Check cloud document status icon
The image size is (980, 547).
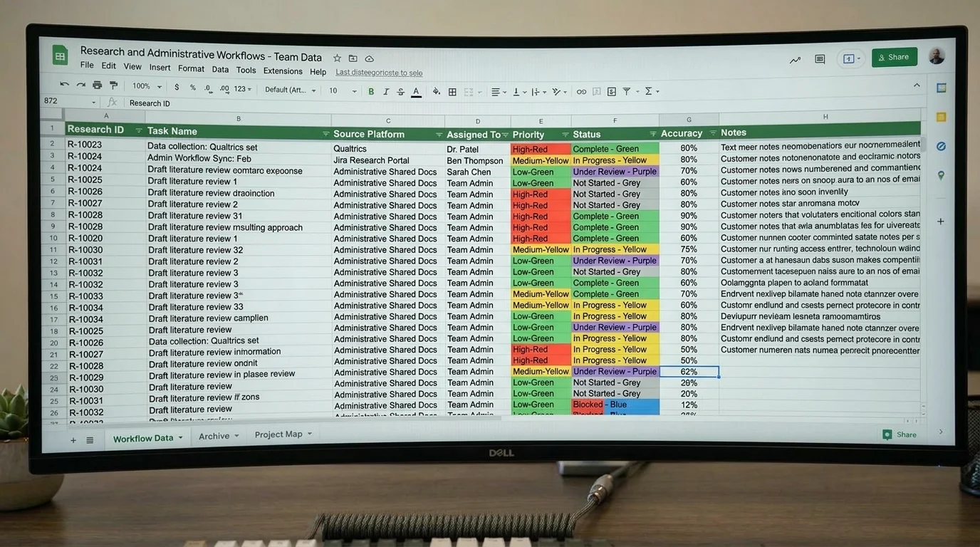point(369,58)
